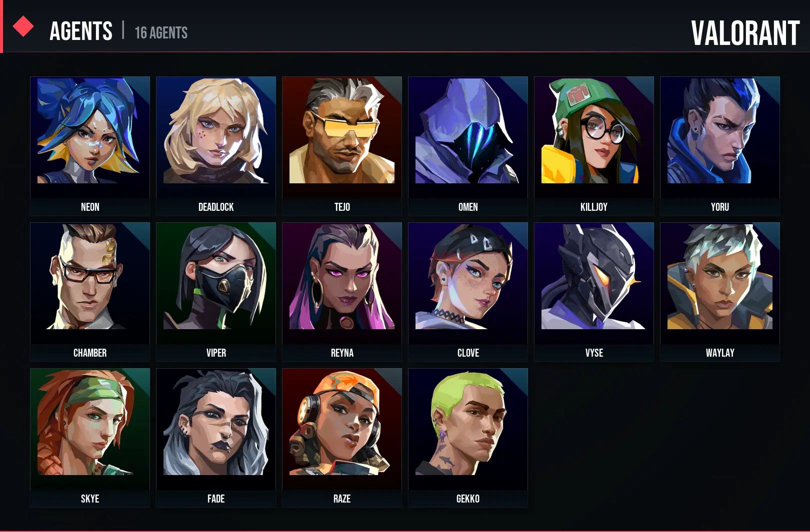
Task: Choose the Waylay agent portrait
Action: click(720, 292)
